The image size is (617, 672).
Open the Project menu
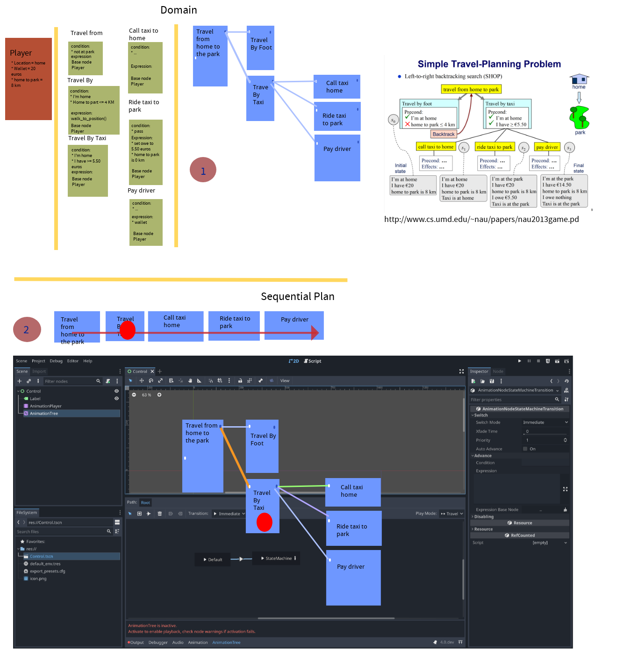pyautogui.click(x=38, y=361)
